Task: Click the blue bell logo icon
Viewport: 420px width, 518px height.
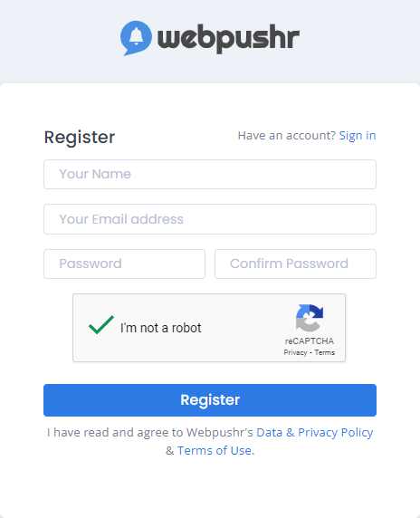Action: click(136, 38)
